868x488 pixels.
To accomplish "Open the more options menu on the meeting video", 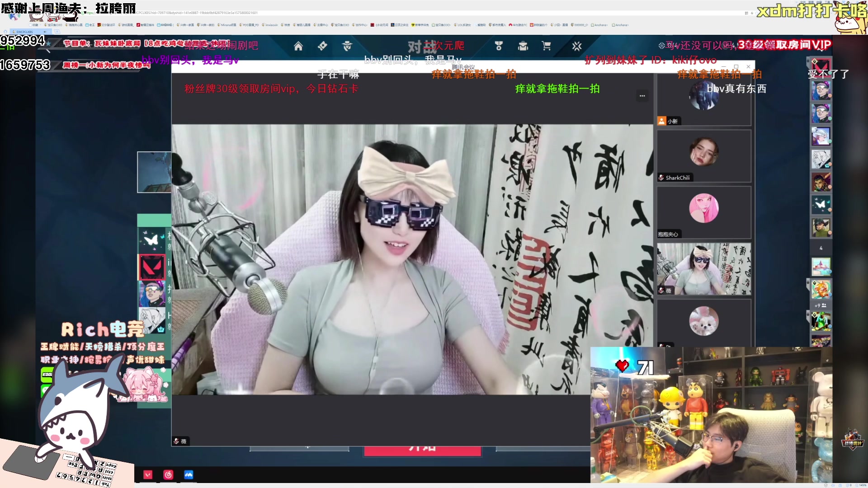I will tap(642, 96).
